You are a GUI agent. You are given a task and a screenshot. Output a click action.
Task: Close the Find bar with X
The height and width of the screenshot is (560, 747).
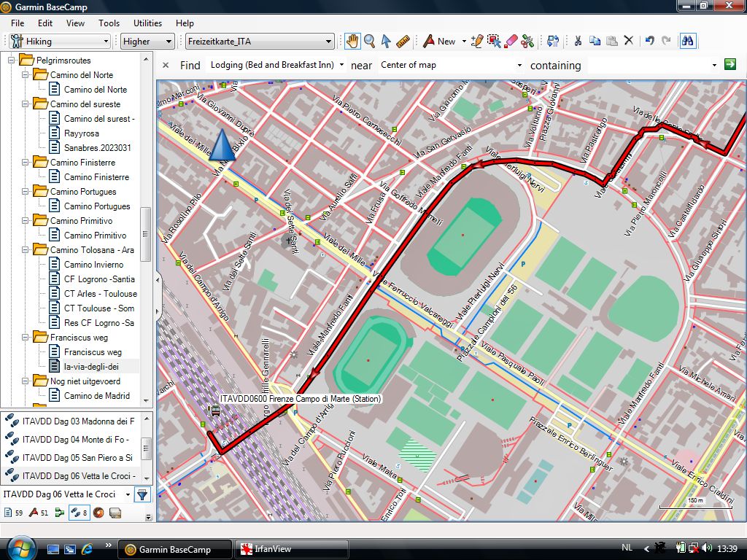pos(166,65)
